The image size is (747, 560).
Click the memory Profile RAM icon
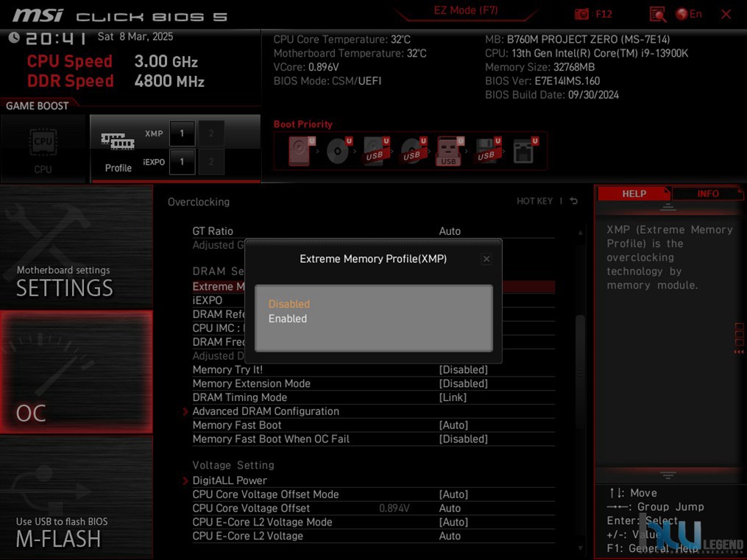coord(118,141)
